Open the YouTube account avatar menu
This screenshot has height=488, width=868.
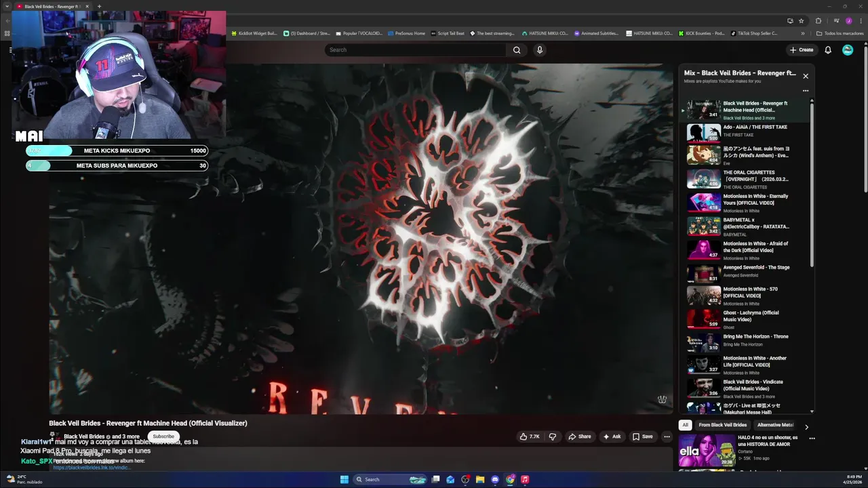tap(848, 49)
